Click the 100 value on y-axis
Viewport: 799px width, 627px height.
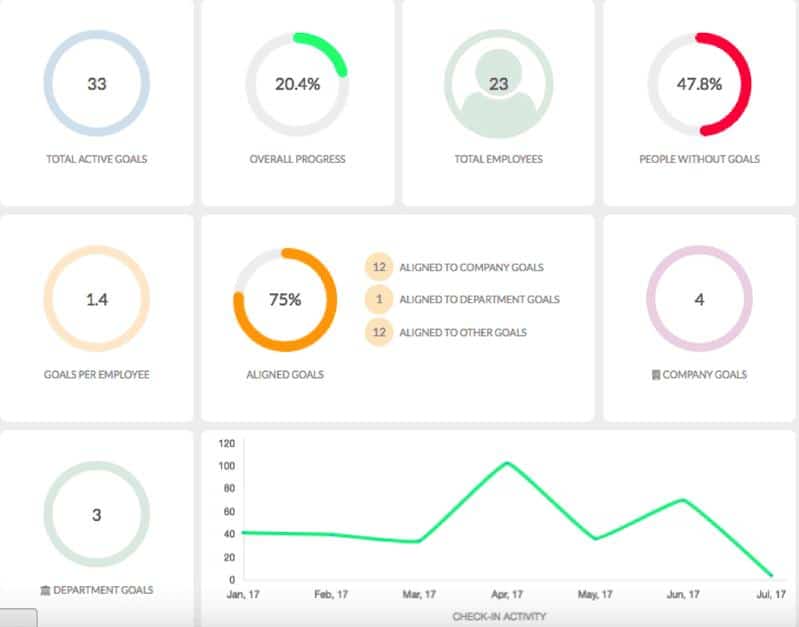pos(227,466)
